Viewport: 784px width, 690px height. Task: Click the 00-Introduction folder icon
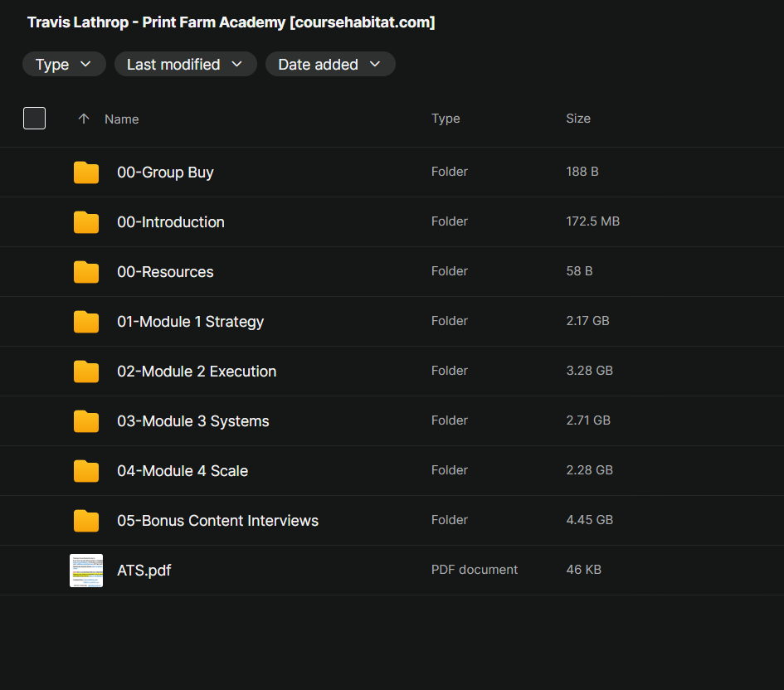tap(86, 222)
